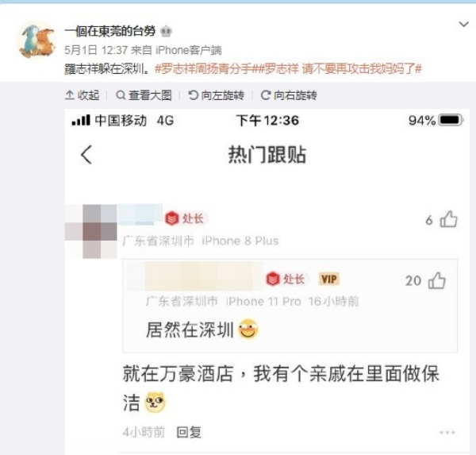The image size is (476, 455).
Task: Like the comment with 6 likes
Action: (448, 219)
